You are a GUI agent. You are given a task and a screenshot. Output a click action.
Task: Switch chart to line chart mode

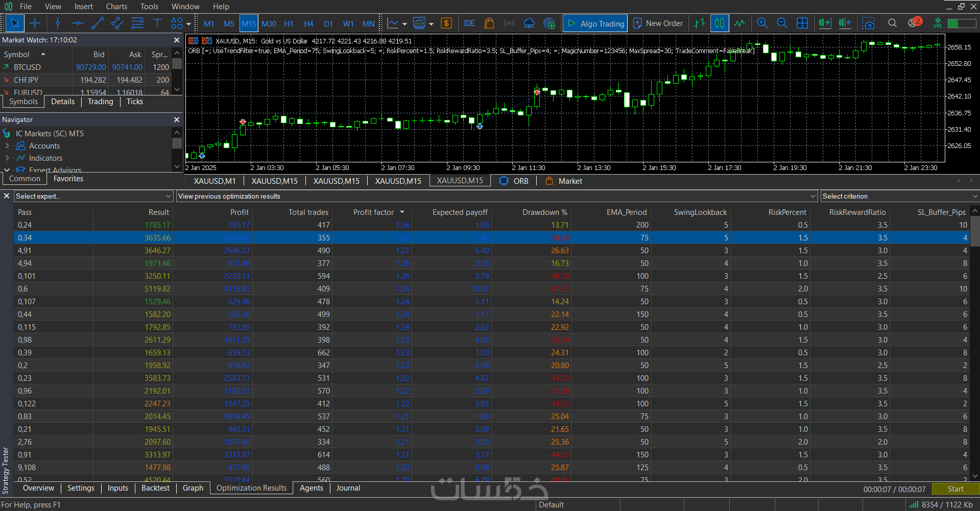point(739,23)
